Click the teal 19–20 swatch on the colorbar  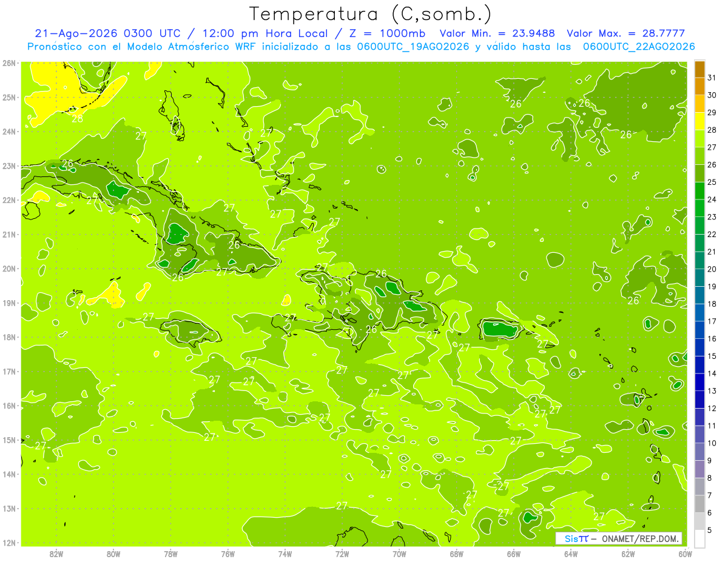[699, 278]
